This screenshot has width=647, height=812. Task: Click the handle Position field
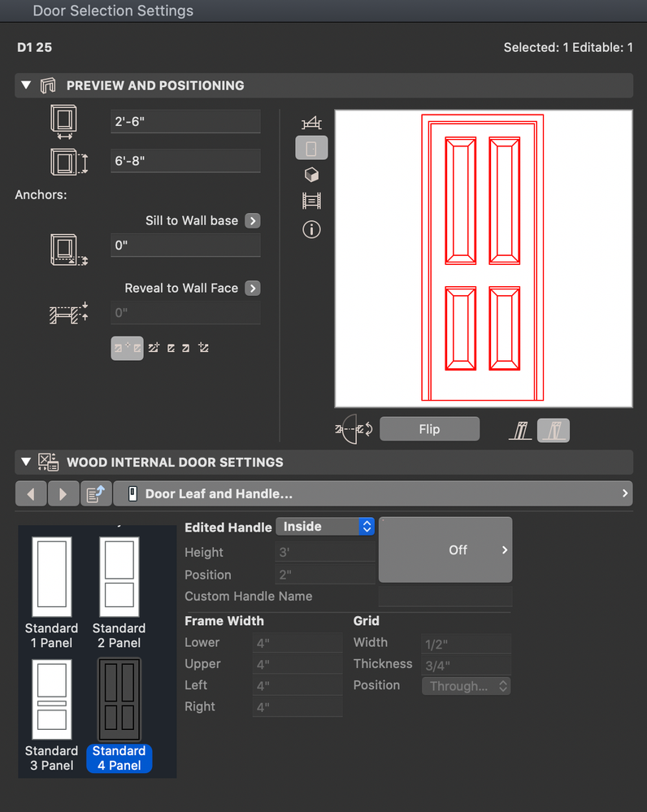click(x=325, y=575)
